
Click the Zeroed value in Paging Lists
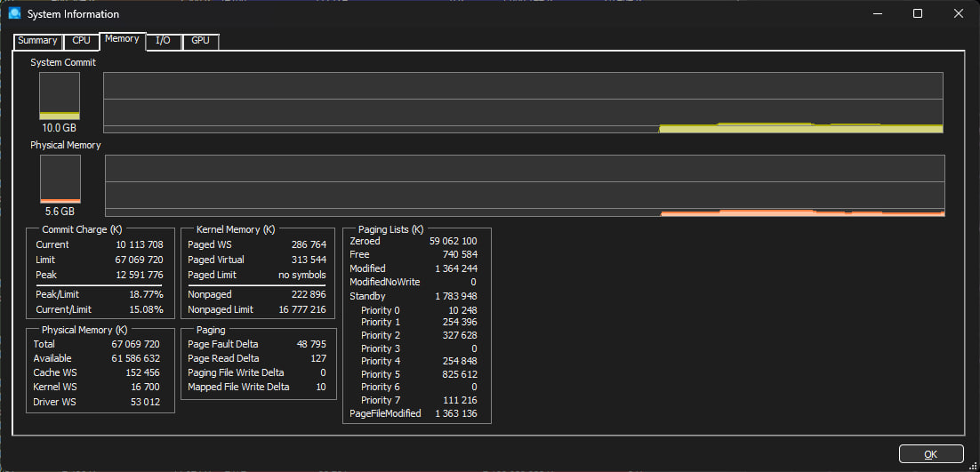coord(453,241)
